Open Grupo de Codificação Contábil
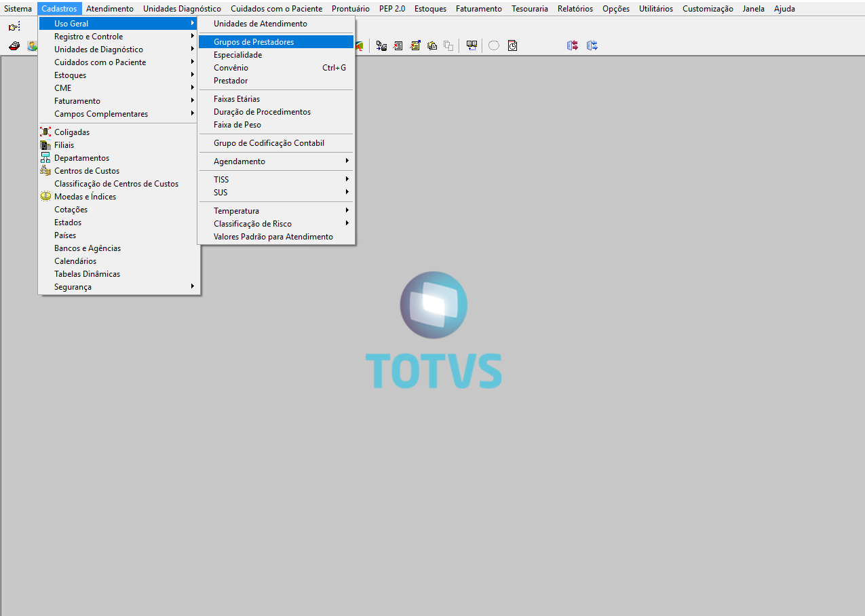Image resolution: width=865 pixels, height=616 pixels. (276, 143)
